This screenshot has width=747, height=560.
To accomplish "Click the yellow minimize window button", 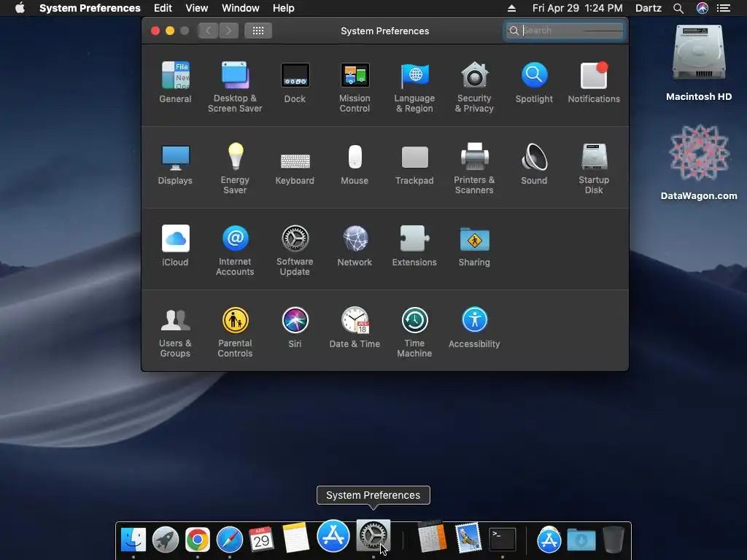I will (x=169, y=31).
